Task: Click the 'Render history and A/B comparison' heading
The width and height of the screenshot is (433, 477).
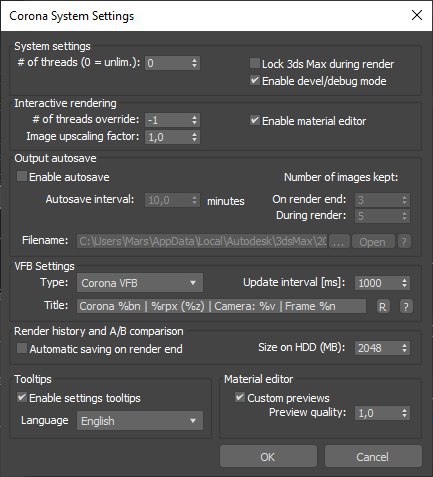Action: coord(99,331)
